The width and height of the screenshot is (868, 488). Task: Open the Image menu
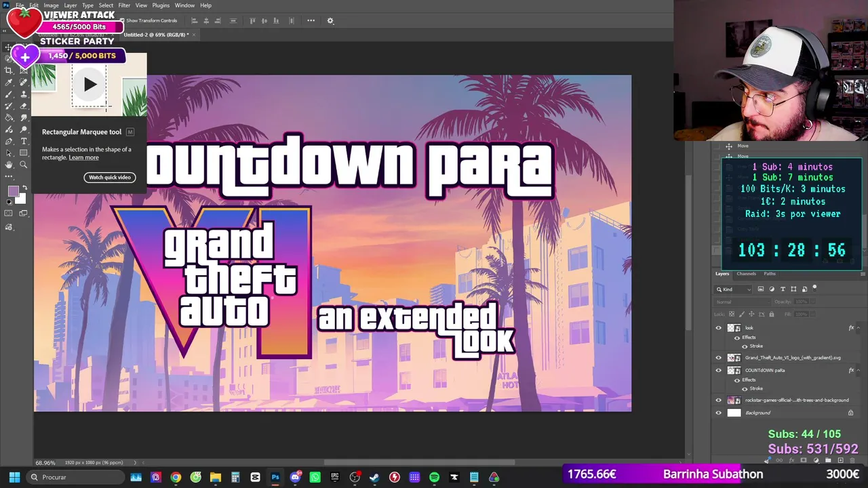point(51,5)
